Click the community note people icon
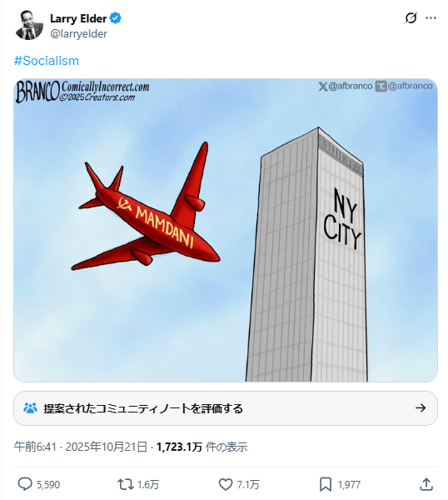Viewport: 448px width, 500px height. [30, 407]
